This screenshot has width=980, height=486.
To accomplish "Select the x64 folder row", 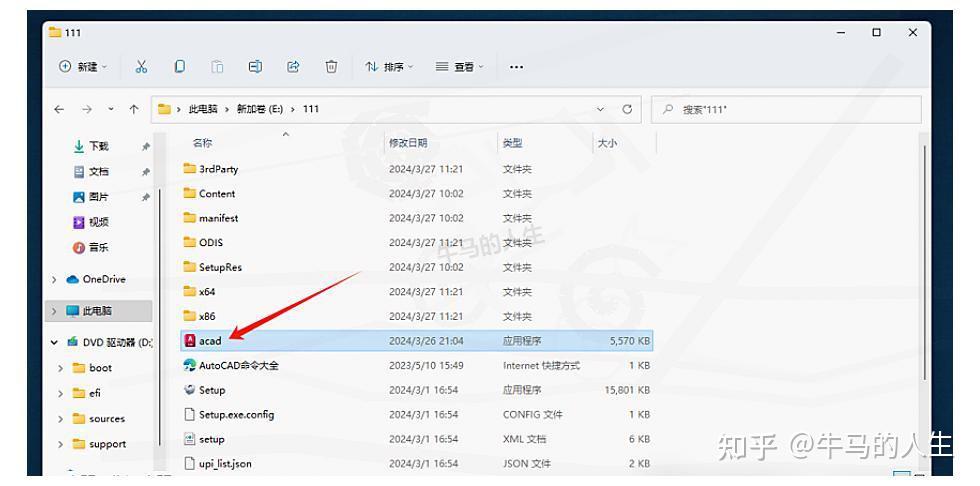I will pos(417,292).
